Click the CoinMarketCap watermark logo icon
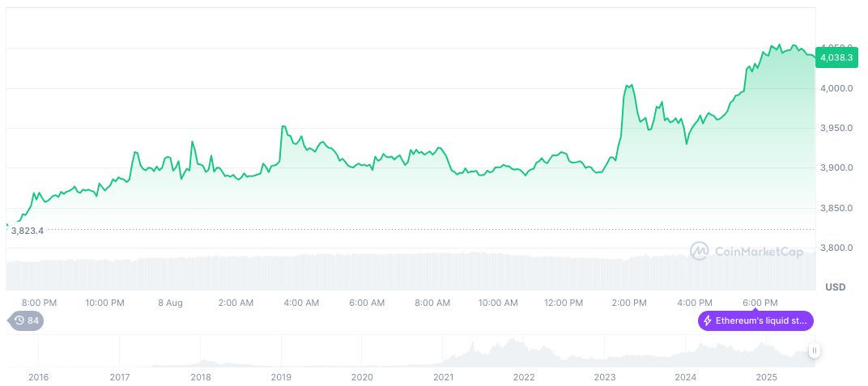This screenshot has height=386, width=868. tap(699, 252)
